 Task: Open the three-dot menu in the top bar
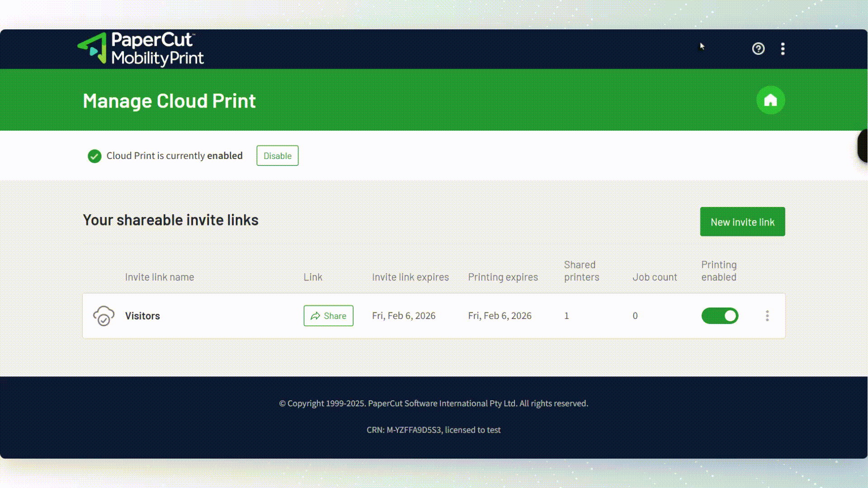point(783,48)
